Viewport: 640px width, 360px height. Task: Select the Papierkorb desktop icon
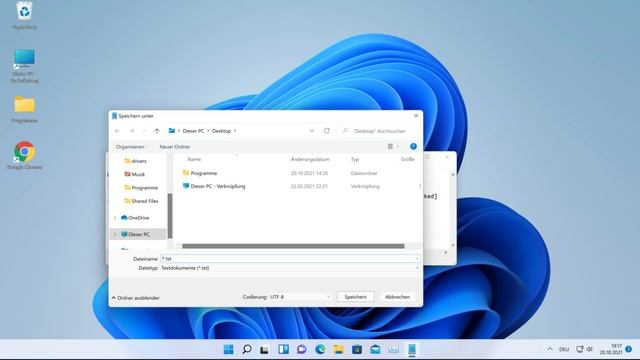24,16
